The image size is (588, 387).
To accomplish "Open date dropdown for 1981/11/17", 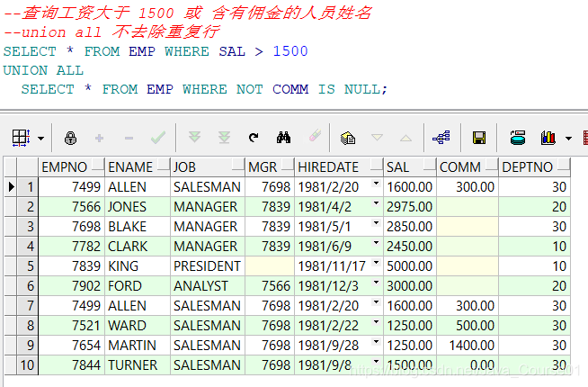I will [376, 263].
